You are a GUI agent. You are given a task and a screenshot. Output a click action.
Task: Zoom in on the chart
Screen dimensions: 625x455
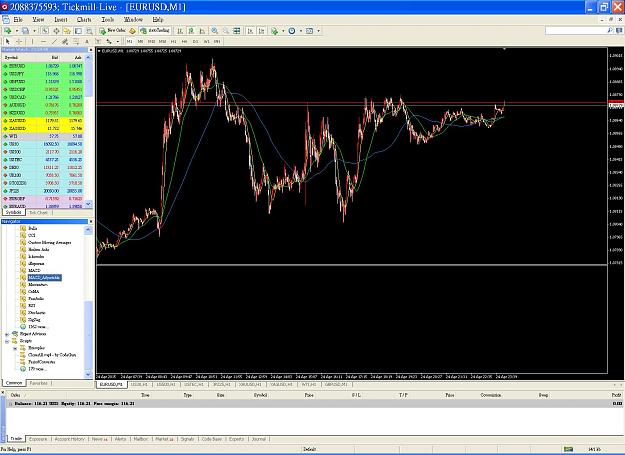coord(214,31)
